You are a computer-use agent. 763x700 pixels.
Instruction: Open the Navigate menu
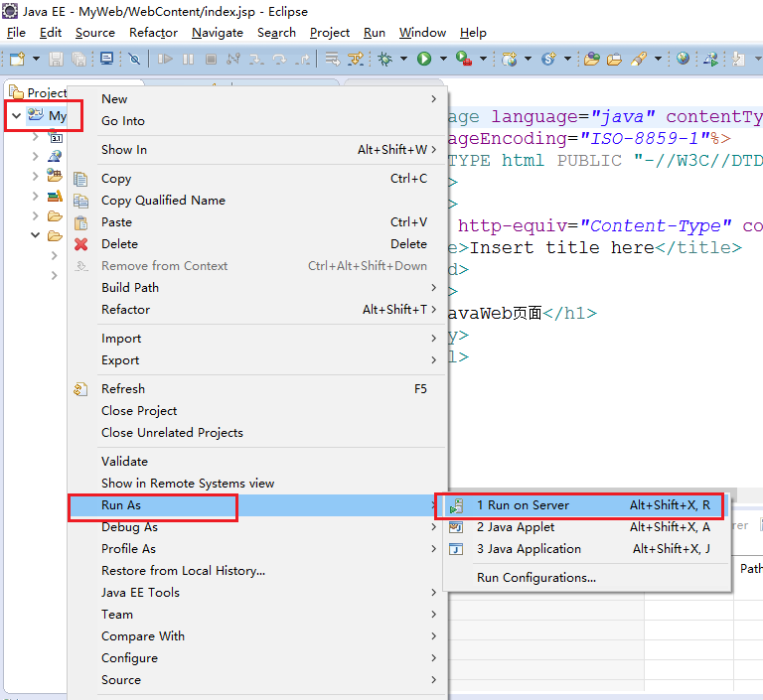218,33
